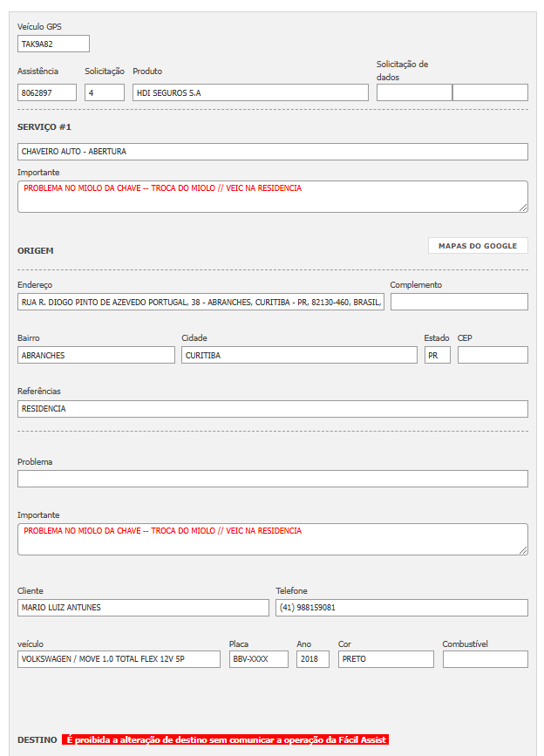Focus the Bairro field showing Abranches
Image resolution: width=544 pixels, height=756 pixels.
pos(96,355)
